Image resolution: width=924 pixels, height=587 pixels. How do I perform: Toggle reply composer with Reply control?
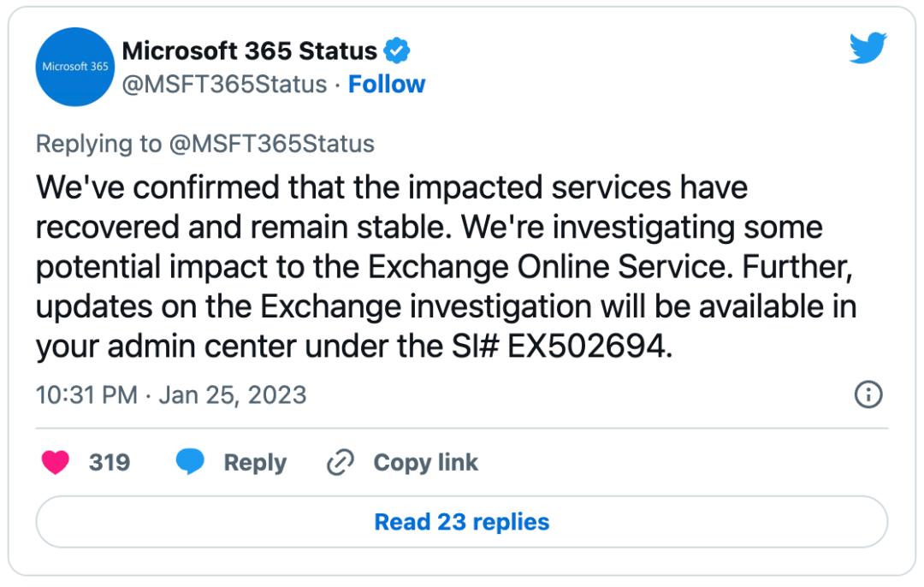click(x=254, y=462)
